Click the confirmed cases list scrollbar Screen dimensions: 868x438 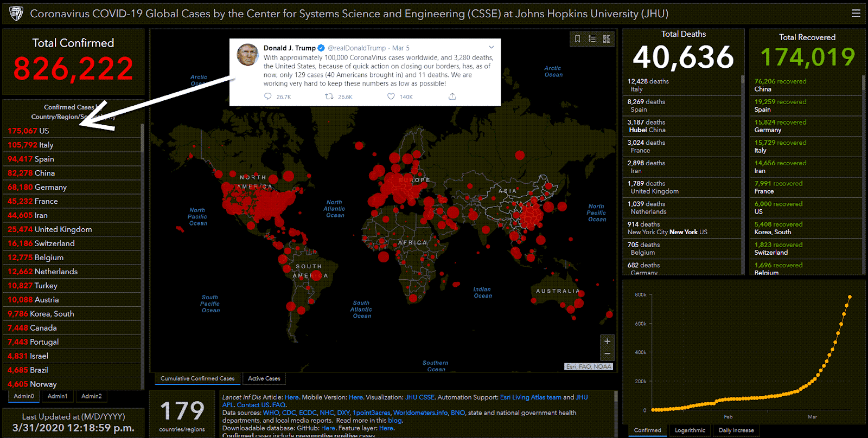[x=143, y=138]
